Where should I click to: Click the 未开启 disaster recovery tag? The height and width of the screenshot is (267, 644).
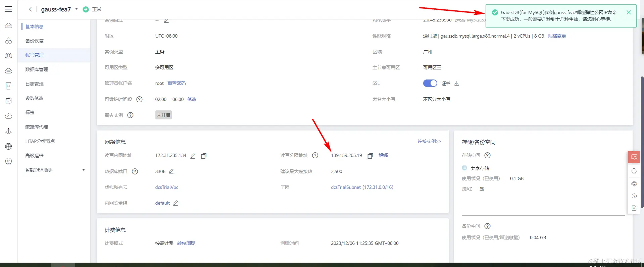click(x=163, y=115)
